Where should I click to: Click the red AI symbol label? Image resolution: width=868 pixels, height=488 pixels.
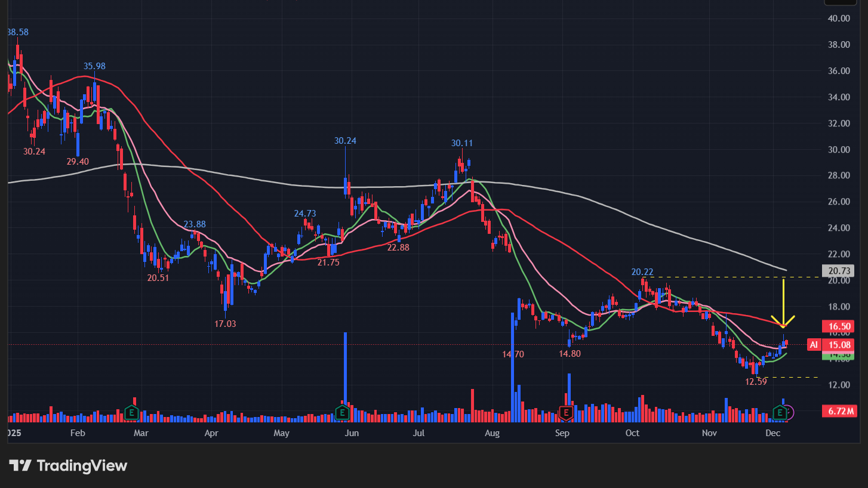coord(813,344)
